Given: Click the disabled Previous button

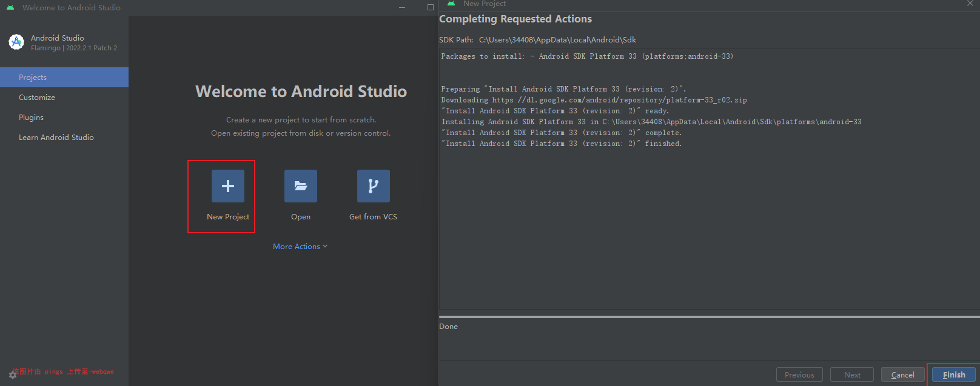Looking at the screenshot, I should tap(799, 374).
